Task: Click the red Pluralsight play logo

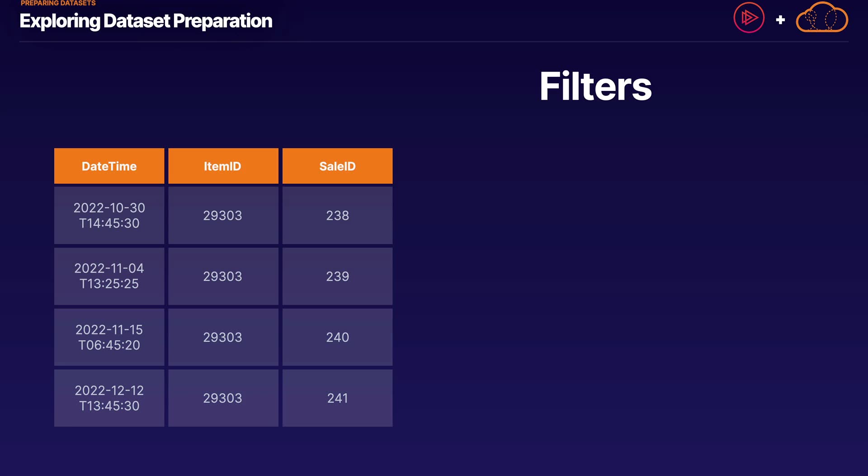Action: tap(749, 18)
